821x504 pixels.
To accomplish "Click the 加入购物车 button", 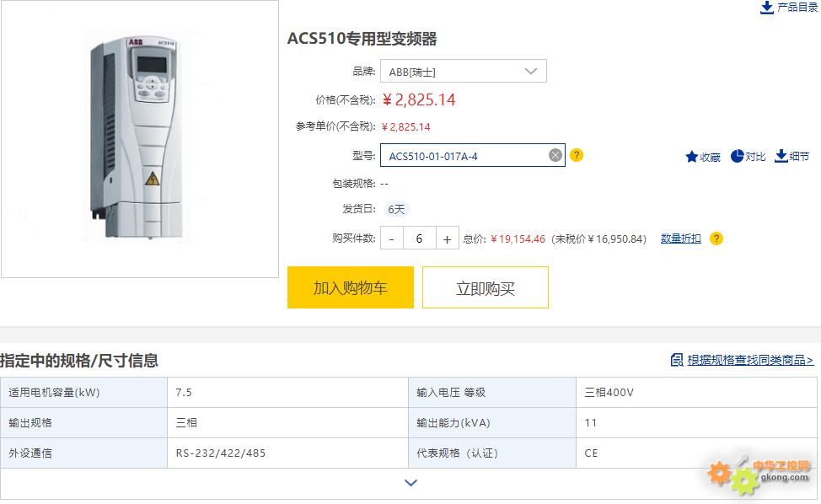I will click(351, 287).
